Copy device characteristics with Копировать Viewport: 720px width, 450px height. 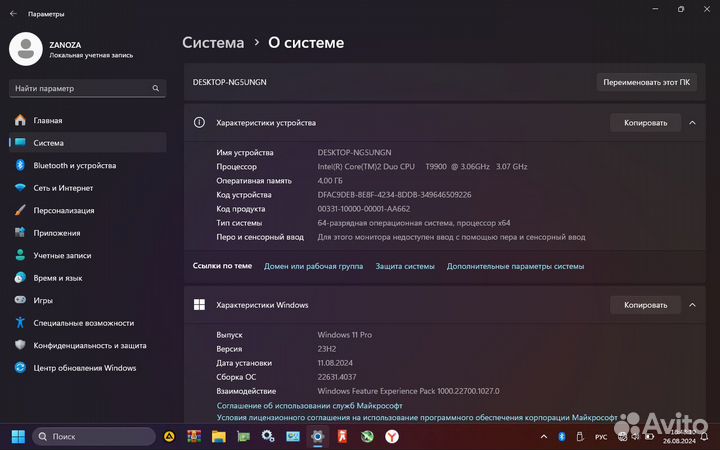[645, 123]
